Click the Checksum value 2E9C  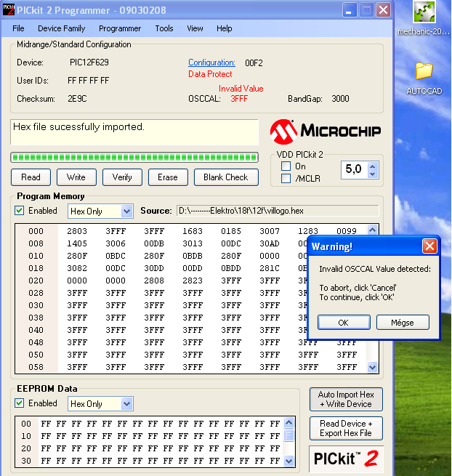point(77,99)
